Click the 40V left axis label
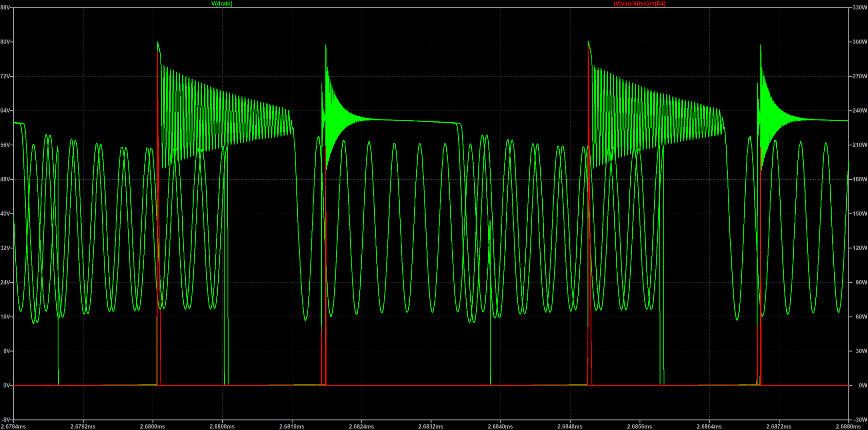The image size is (868, 430). click(5, 214)
